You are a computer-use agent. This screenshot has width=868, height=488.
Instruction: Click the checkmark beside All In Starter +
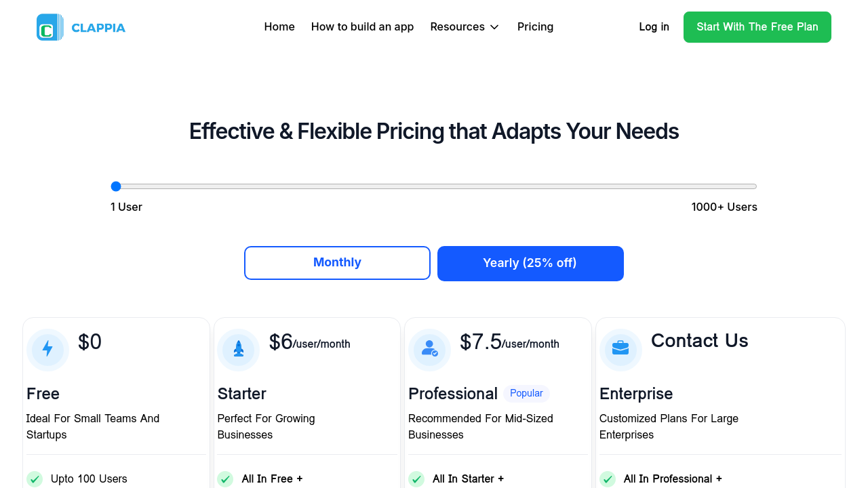point(416,479)
